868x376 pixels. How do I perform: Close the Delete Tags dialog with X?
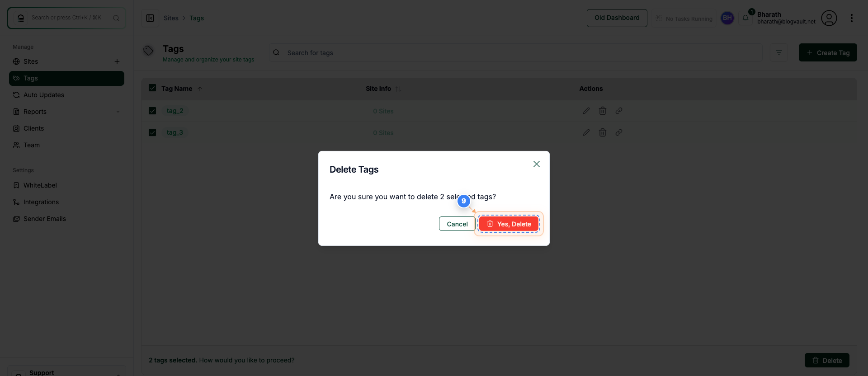[537, 164]
